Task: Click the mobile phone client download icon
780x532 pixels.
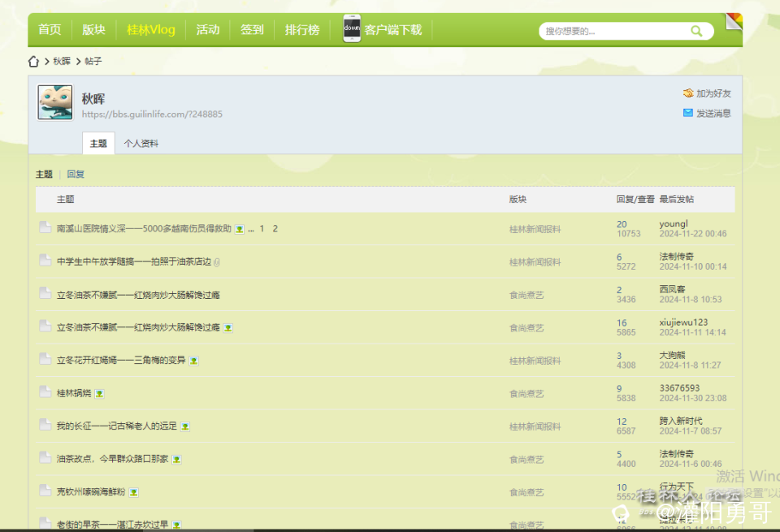Action: (x=352, y=29)
